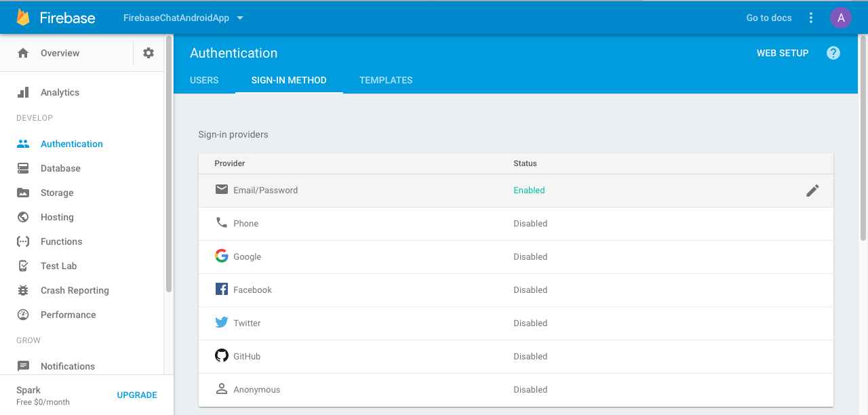Click the sidebar vertical scrollbar
Viewport: 868px width, 415px height.
(169, 163)
